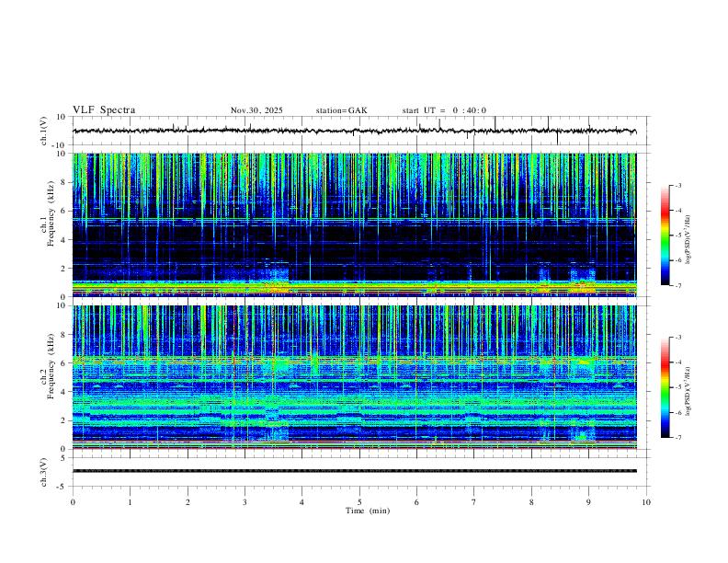
Task: Click the lower color bar log(PSD) label
Action: point(688,391)
